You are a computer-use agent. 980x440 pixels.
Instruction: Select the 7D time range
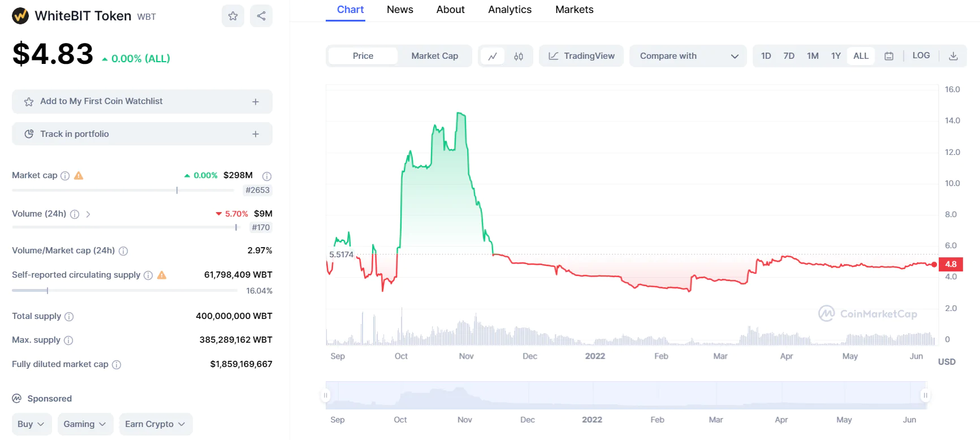point(789,56)
